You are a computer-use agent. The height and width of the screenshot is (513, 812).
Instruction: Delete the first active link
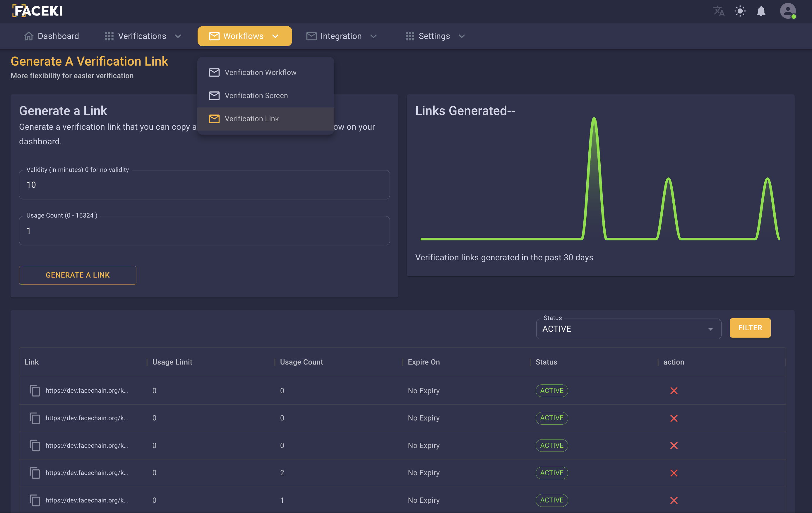(674, 391)
